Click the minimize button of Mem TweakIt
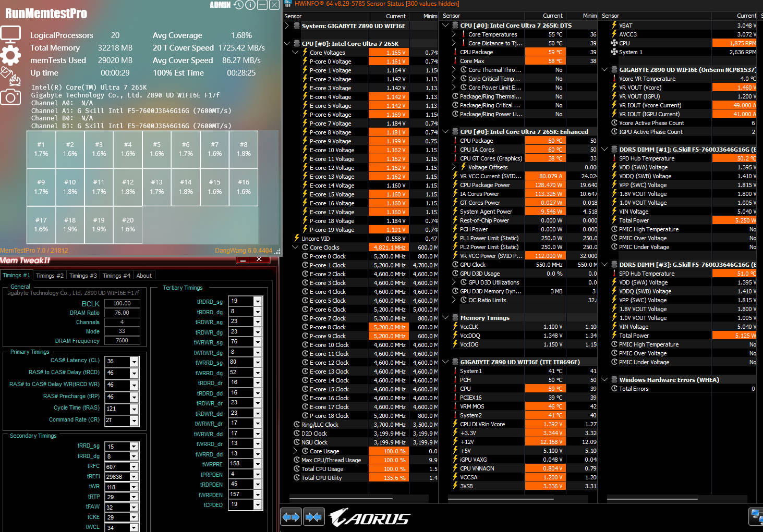The width and height of the screenshot is (763, 532). (x=243, y=259)
